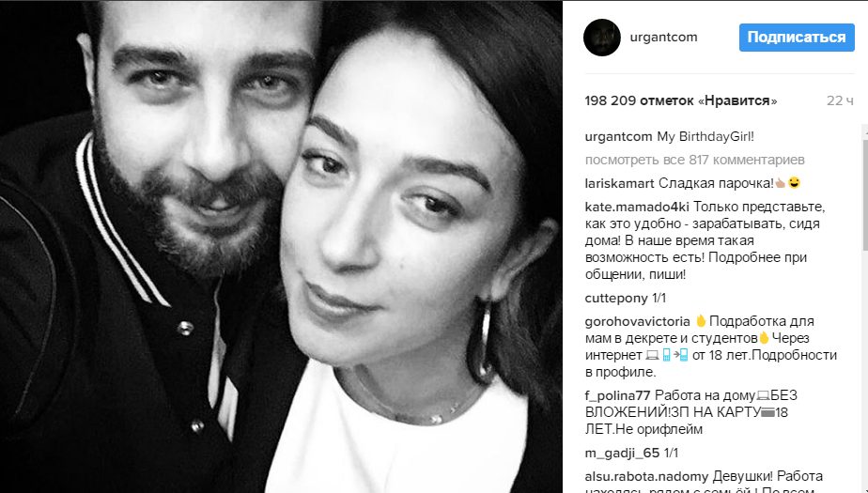Open urgantcom username in the post header

coord(663,38)
